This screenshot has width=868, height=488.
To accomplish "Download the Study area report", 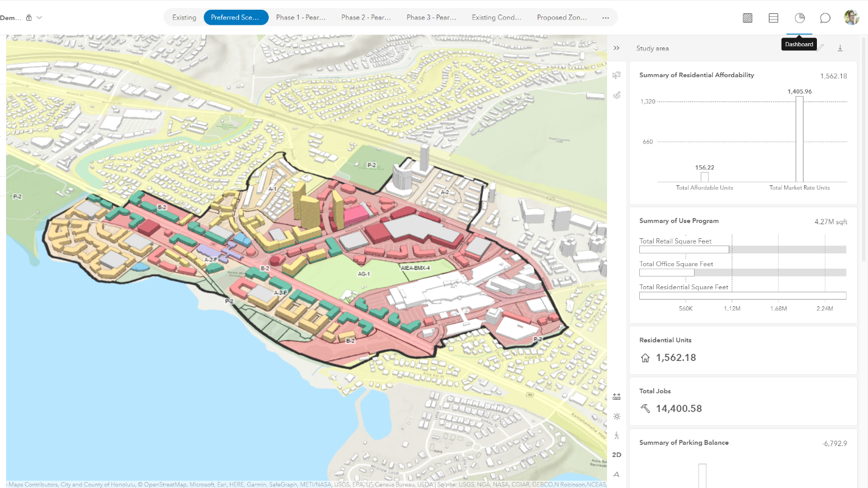I will point(840,47).
